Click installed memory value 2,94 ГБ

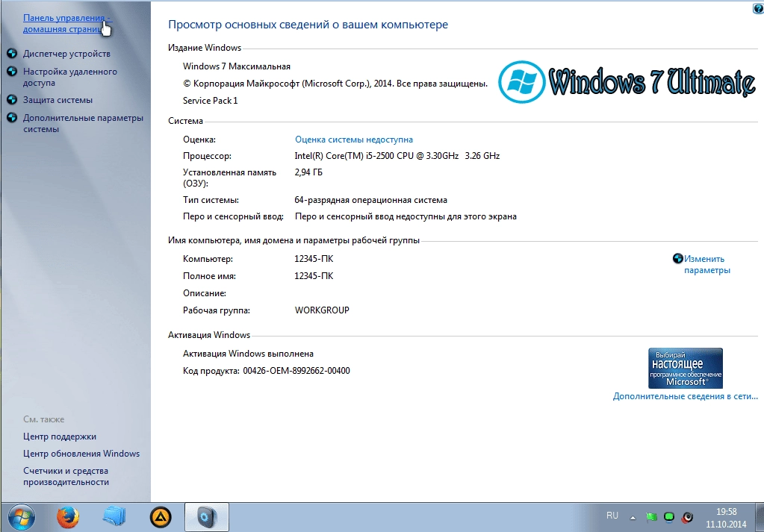click(308, 172)
